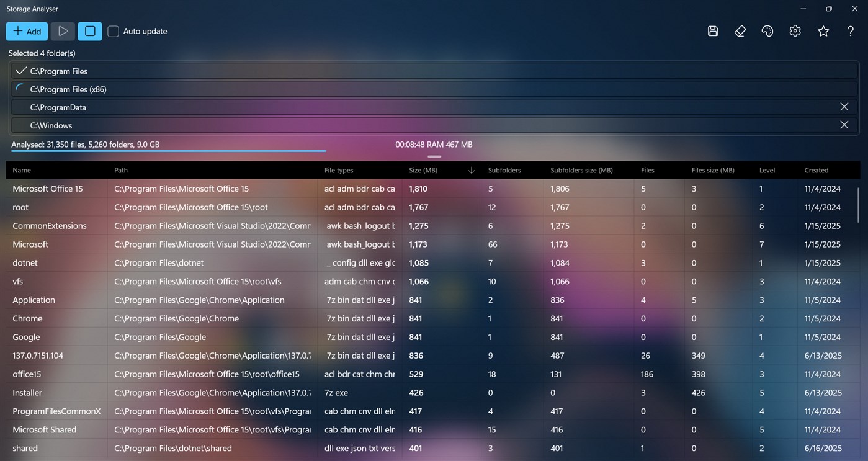Deselect the checkmark on C:\Program Files
The width and height of the screenshot is (868, 461).
pos(20,70)
